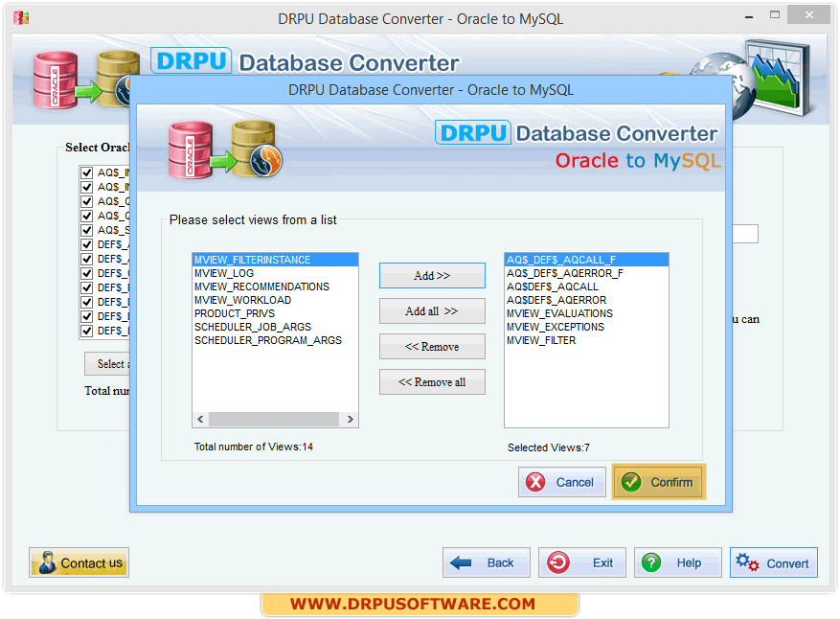Viewport: 840px width, 619px height.
Task: Click the << Remove button
Action: pyautogui.click(x=432, y=347)
